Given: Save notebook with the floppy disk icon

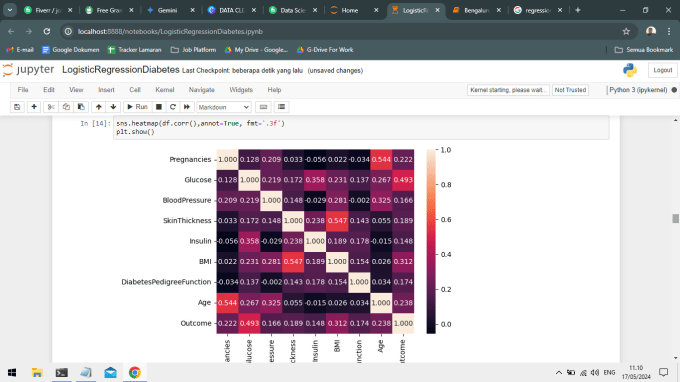Looking at the screenshot, I should point(17,107).
